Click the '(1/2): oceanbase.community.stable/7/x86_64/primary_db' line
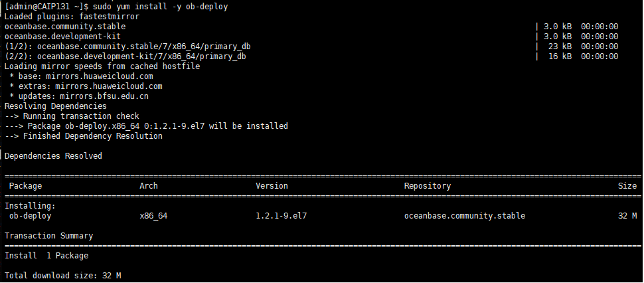The image size is (644, 283). click(x=127, y=47)
